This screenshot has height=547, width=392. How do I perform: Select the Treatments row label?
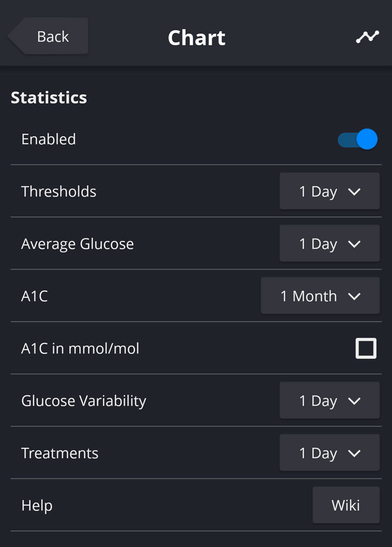tap(60, 453)
